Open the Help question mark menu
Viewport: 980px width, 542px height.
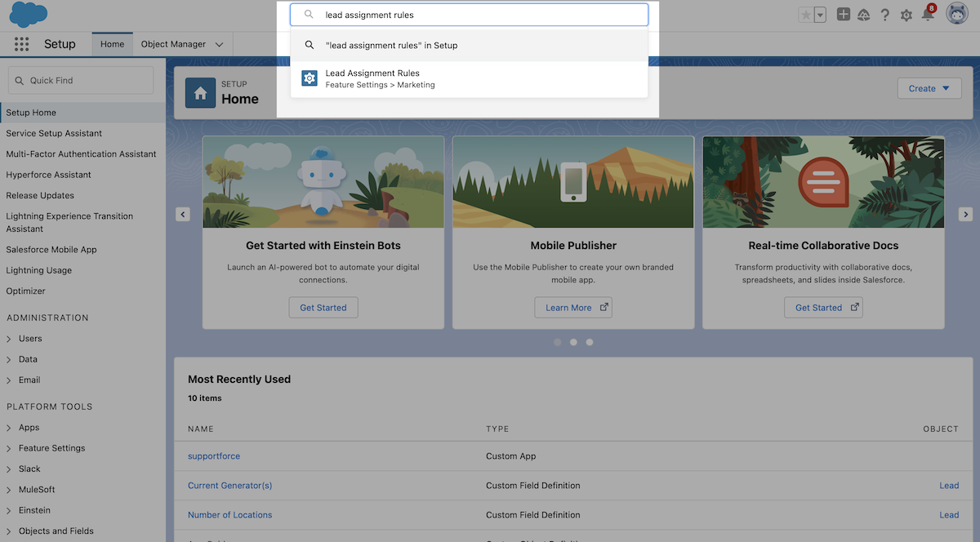tap(884, 14)
